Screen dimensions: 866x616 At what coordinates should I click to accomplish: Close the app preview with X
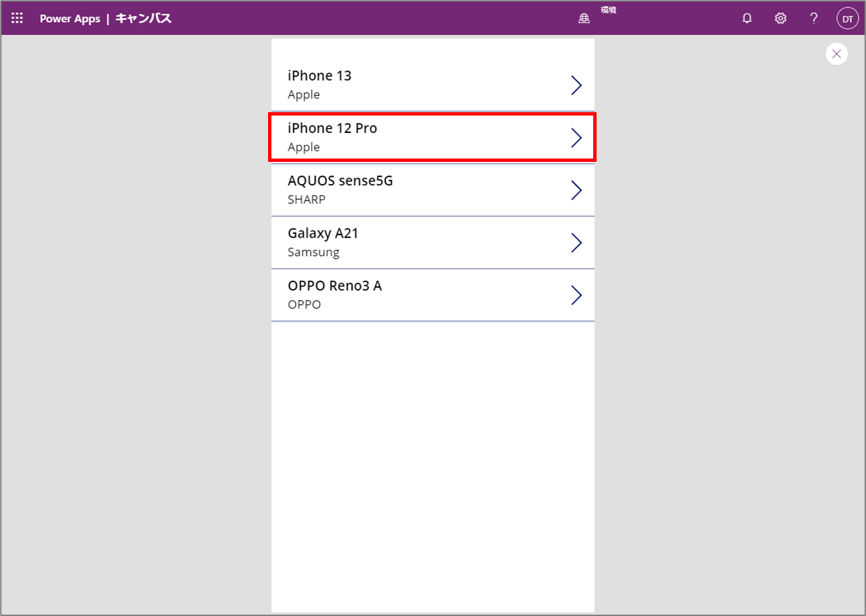836,54
